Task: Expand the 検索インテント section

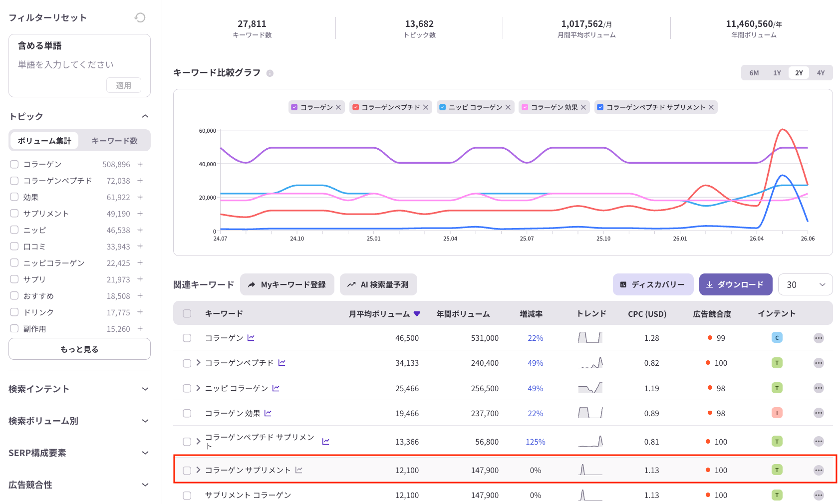Action: tap(145, 389)
